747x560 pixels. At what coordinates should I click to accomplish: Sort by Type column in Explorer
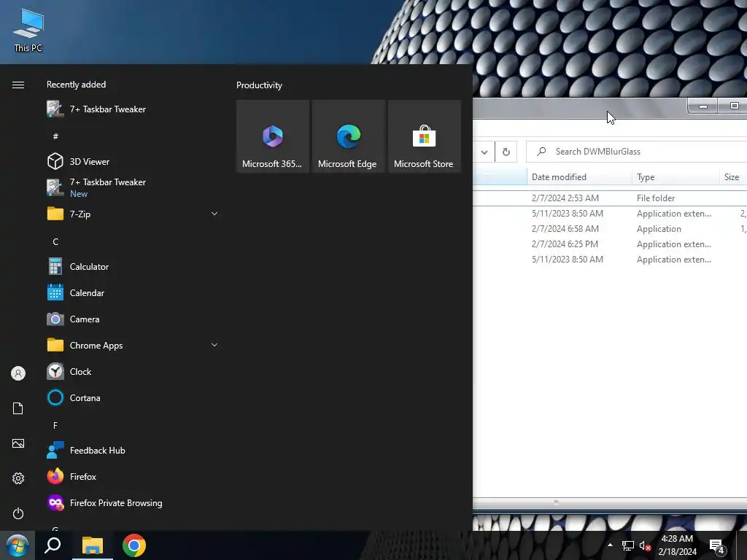[676, 176]
